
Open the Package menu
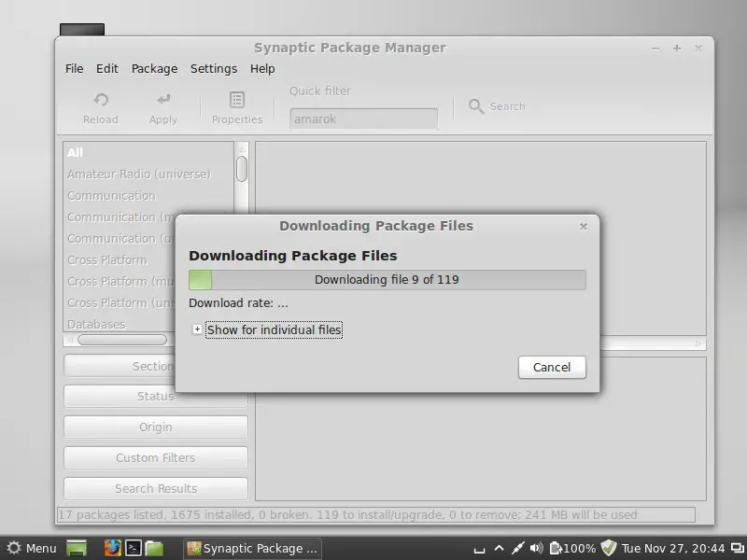click(154, 68)
